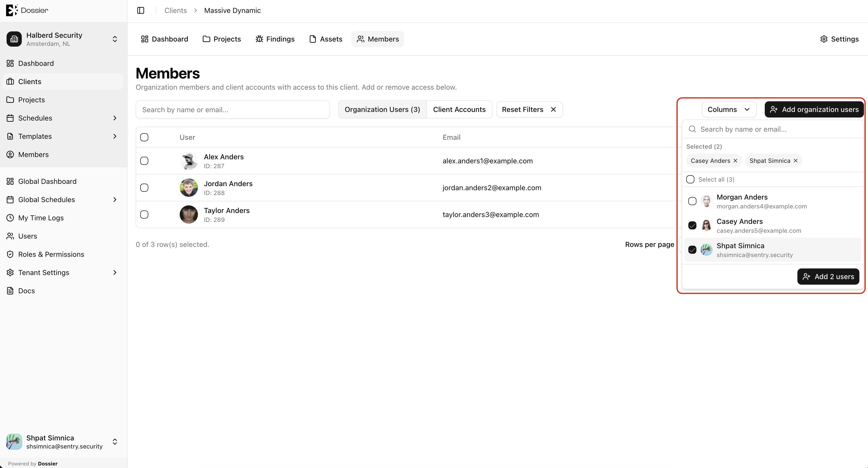The width and height of the screenshot is (868, 468).
Task: Tick Select all (3) checkbox in popup
Action: pyautogui.click(x=690, y=179)
